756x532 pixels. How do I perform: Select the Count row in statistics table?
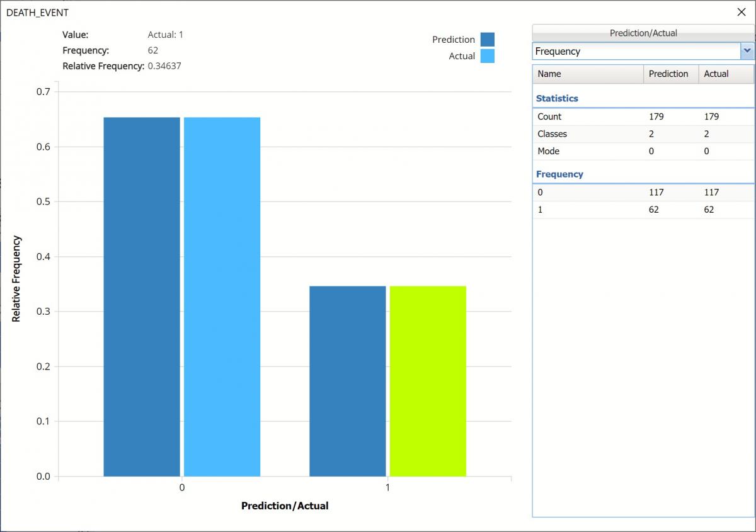(x=643, y=116)
